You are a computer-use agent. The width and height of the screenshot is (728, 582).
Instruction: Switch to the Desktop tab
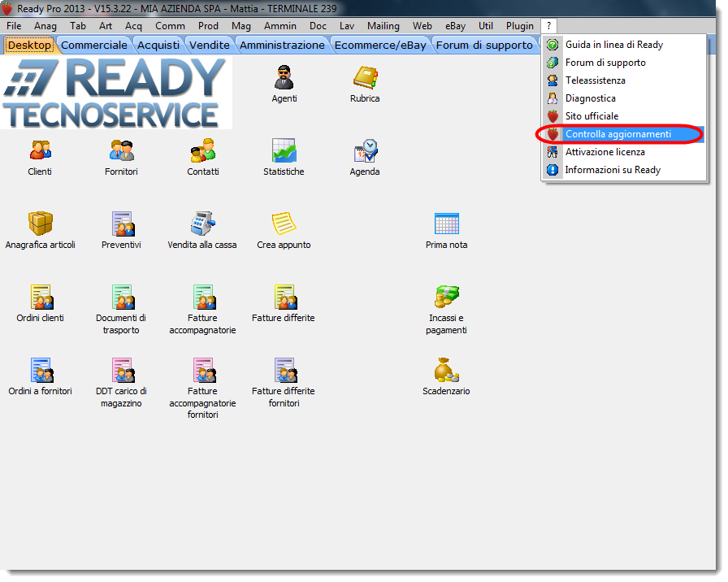coord(30,45)
